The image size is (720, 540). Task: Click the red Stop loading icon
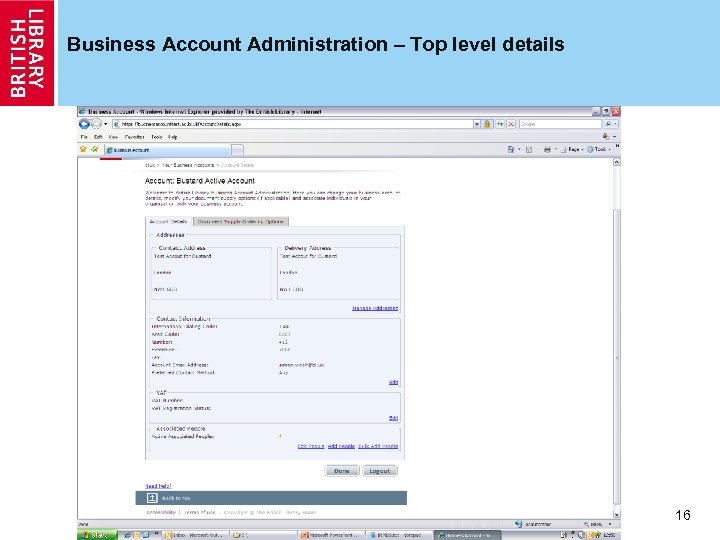tap(511, 124)
